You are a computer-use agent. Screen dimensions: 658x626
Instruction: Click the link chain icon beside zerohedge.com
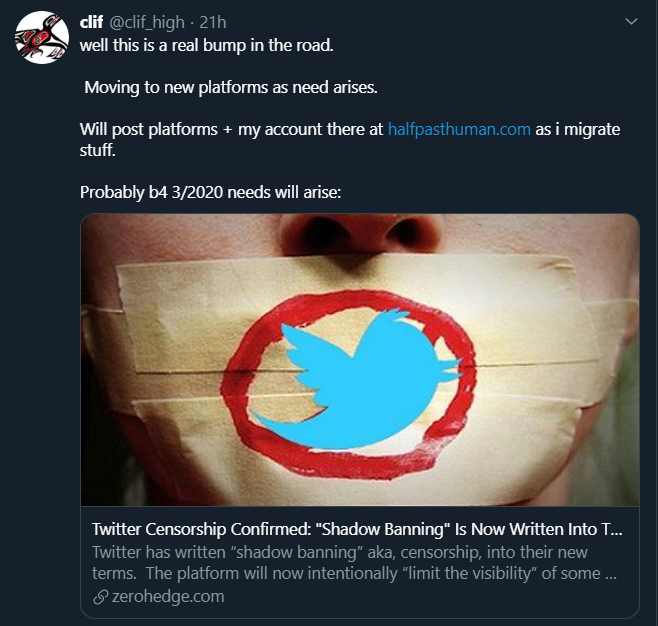click(x=98, y=597)
